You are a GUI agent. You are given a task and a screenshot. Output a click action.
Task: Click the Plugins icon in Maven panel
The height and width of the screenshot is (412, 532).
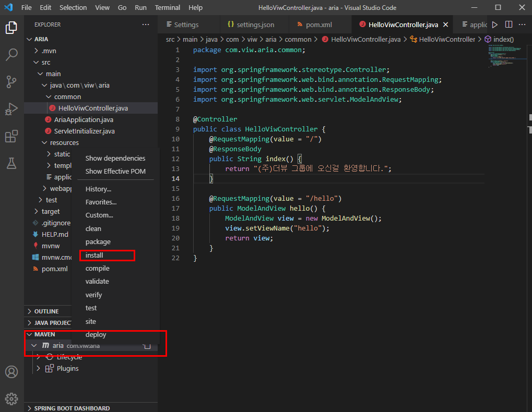[x=50, y=368]
